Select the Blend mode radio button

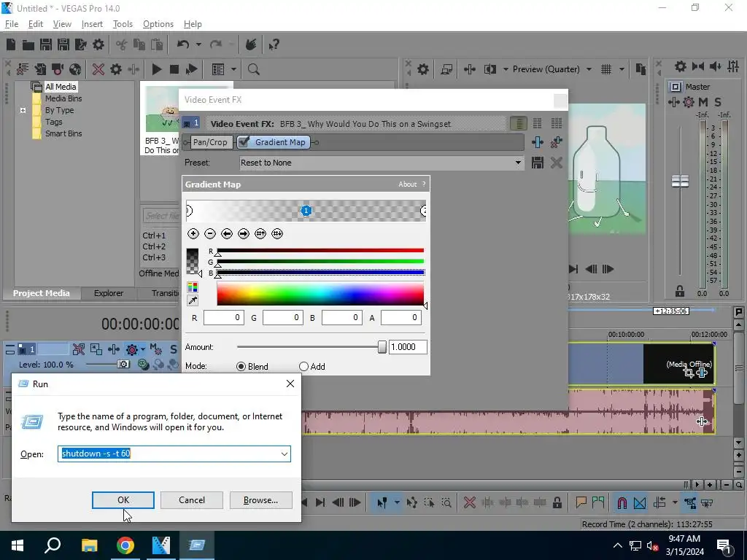click(x=241, y=366)
